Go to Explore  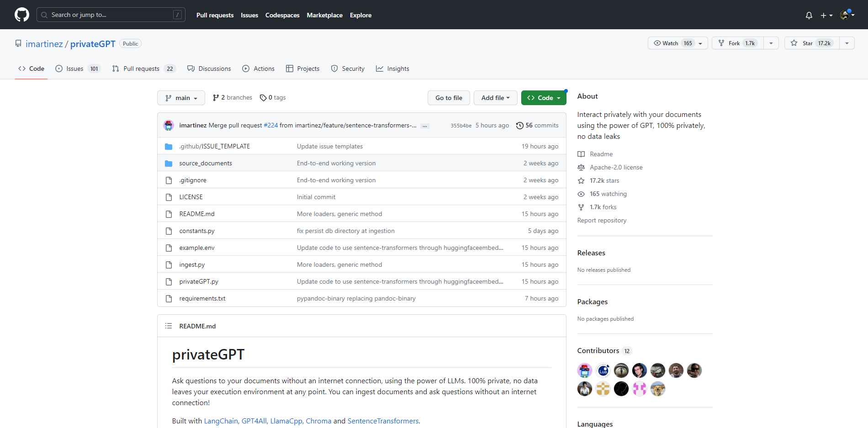(x=360, y=15)
